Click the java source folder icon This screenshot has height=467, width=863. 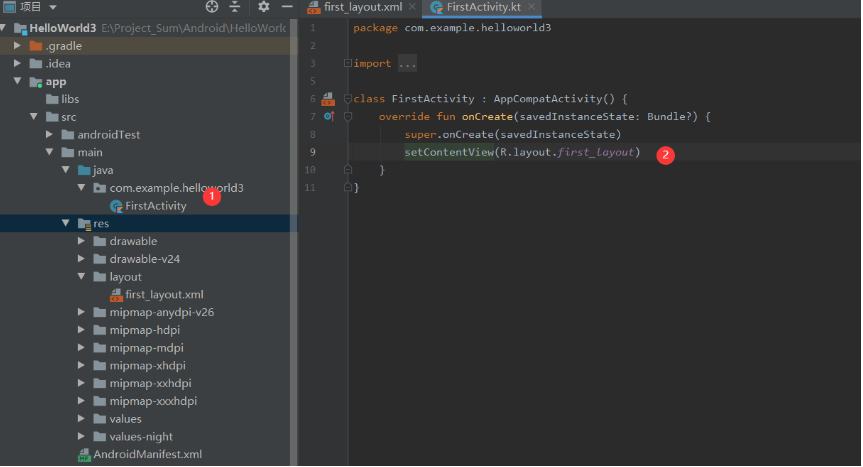tap(84, 170)
